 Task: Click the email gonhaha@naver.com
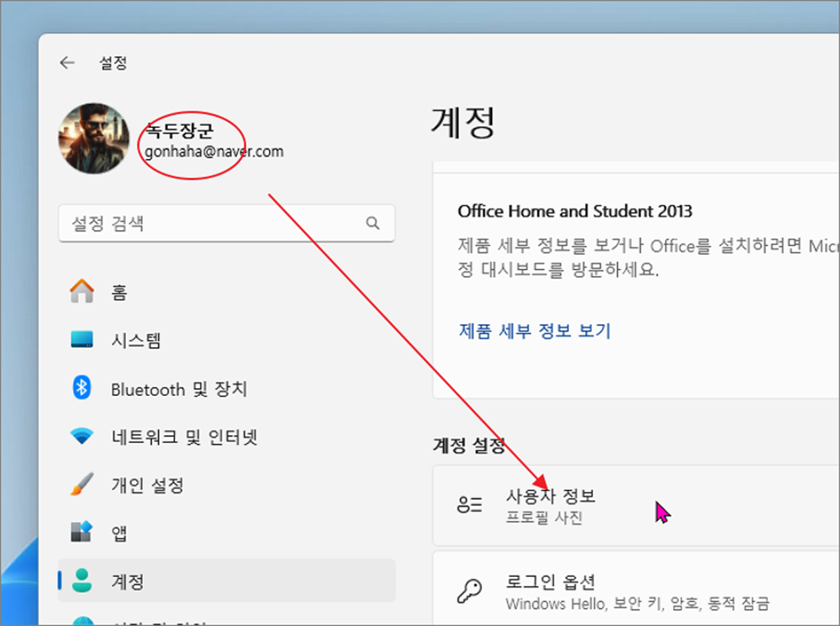(214, 151)
